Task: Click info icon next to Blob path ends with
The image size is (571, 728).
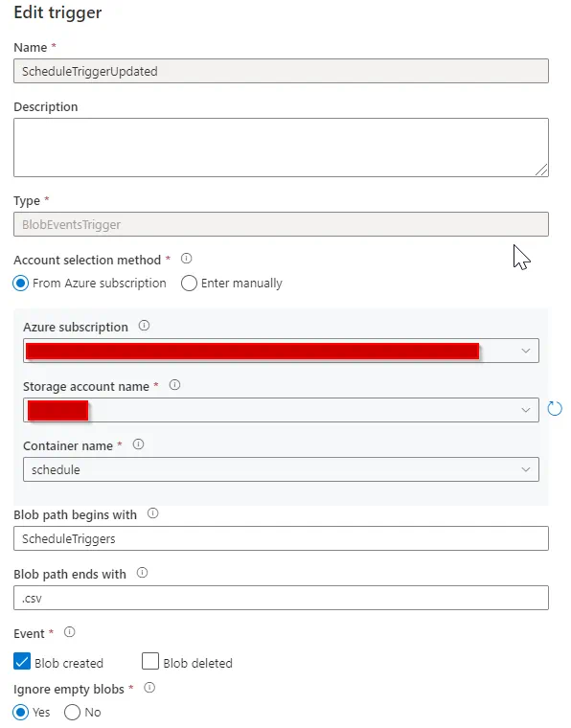Action: pyautogui.click(x=142, y=573)
